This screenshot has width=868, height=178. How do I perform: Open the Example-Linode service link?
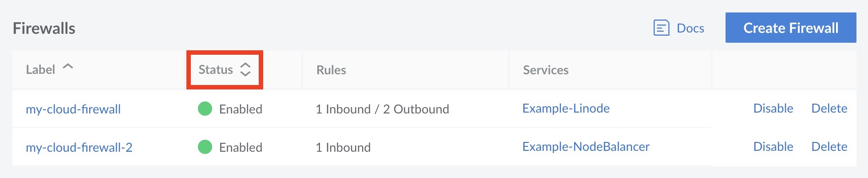point(566,108)
